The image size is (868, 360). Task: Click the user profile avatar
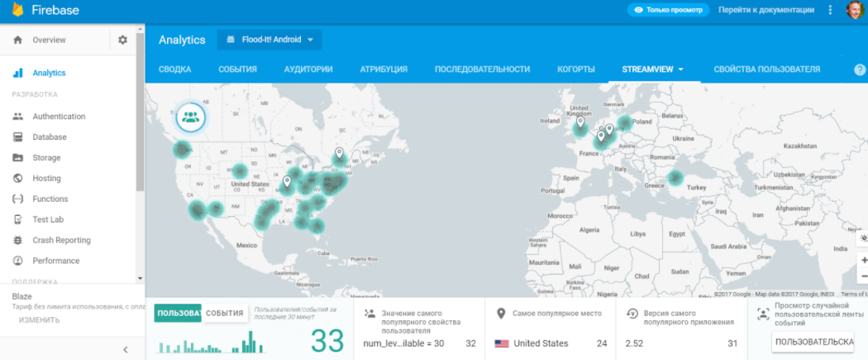pos(856,10)
